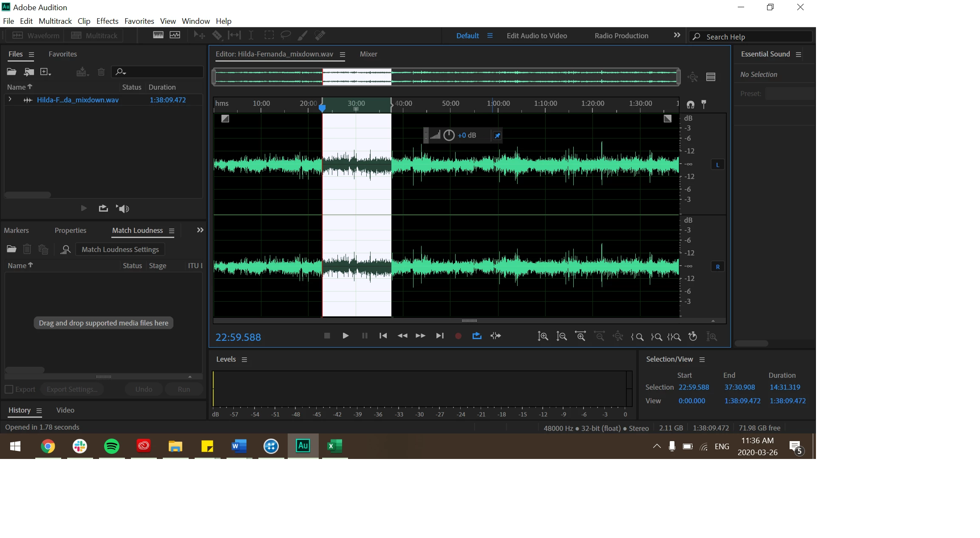Switch to the Mixer tab
Image resolution: width=980 pixels, height=538 pixels.
pyautogui.click(x=368, y=54)
